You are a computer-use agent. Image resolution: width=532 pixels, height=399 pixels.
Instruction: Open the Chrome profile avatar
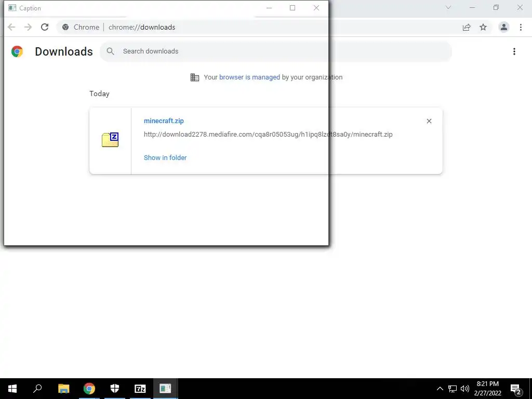click(504, 27)
